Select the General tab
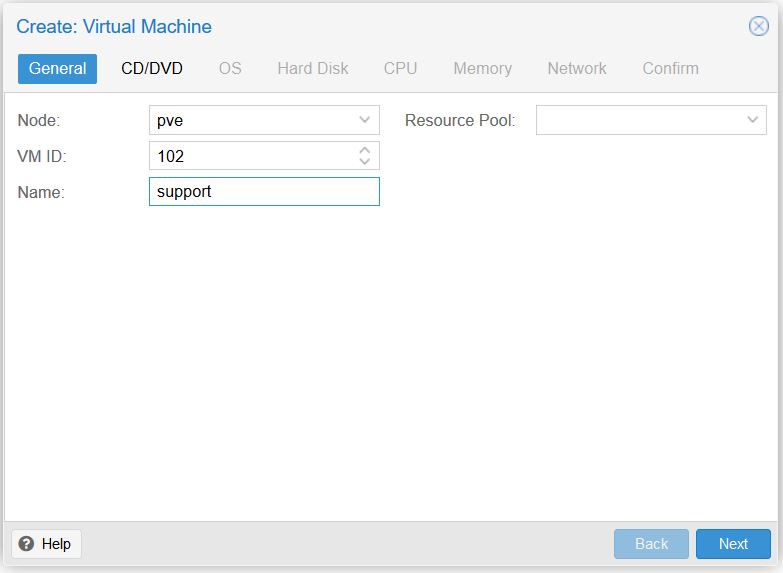This screenshot has width=783, height=573. point(57,68)
